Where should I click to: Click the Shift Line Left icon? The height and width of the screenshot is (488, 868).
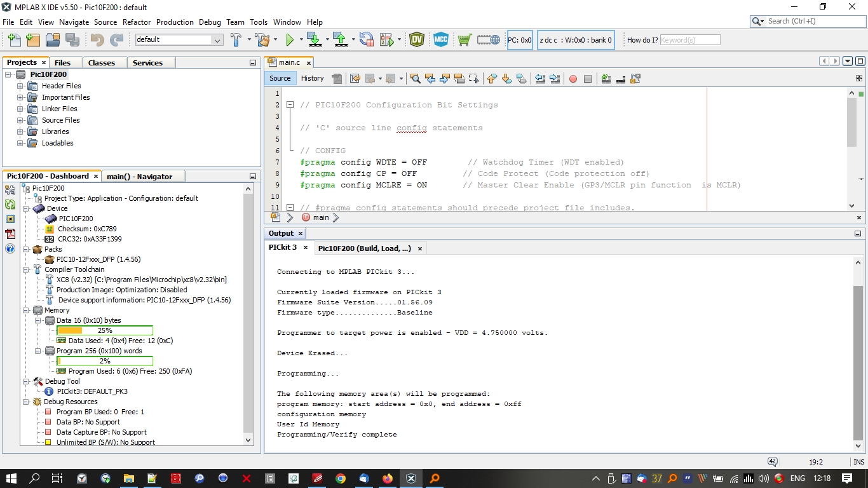coord(540,78)
